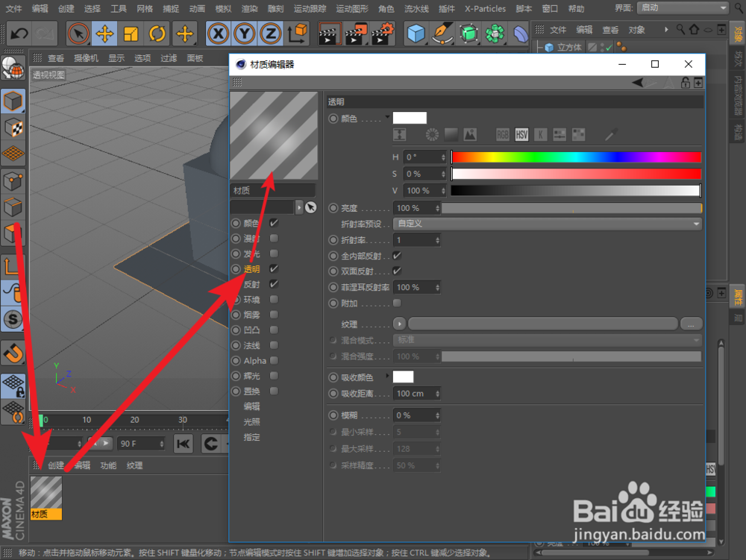Select the Model mode cube icon

(13, 101)
